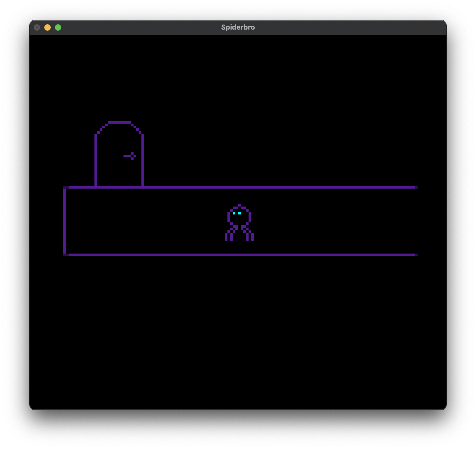Click the grayed-out close button in title bar

click(x=37, y=27)
